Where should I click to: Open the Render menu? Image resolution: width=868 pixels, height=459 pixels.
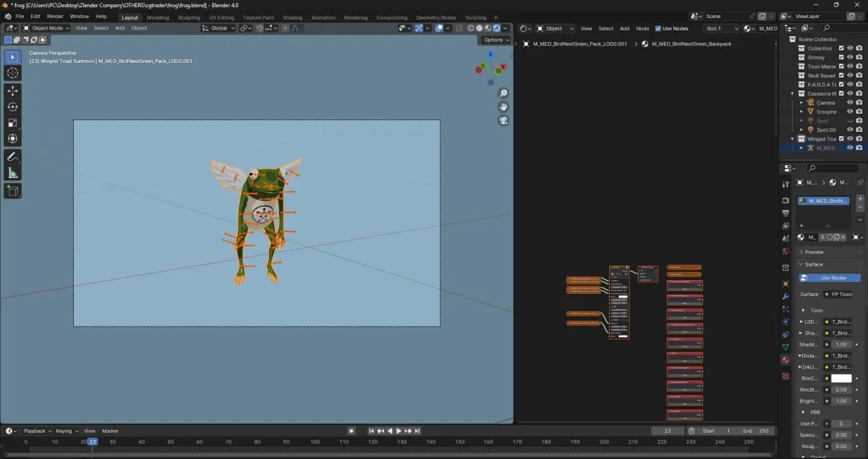55,16
